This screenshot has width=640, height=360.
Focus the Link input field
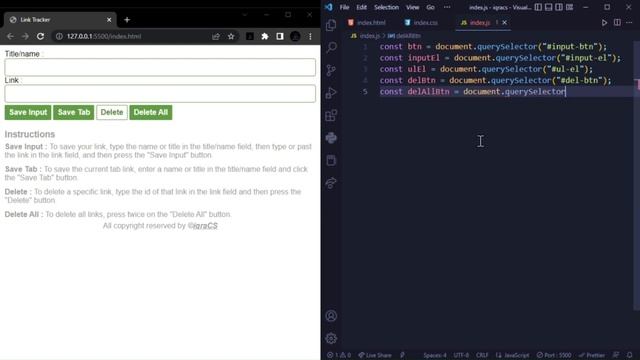point(160,93)
